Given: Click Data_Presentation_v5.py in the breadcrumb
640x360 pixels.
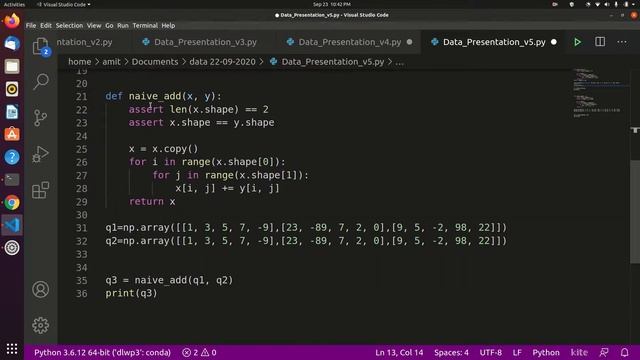Looking at the screenshot, I should pyautogui.click(x=333, y=62).
